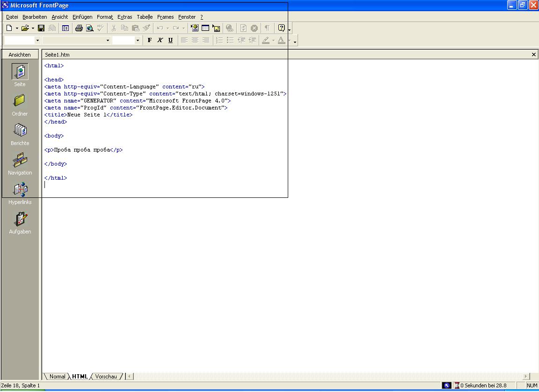Open the Undo history dropdown arrow

point(168,28)
